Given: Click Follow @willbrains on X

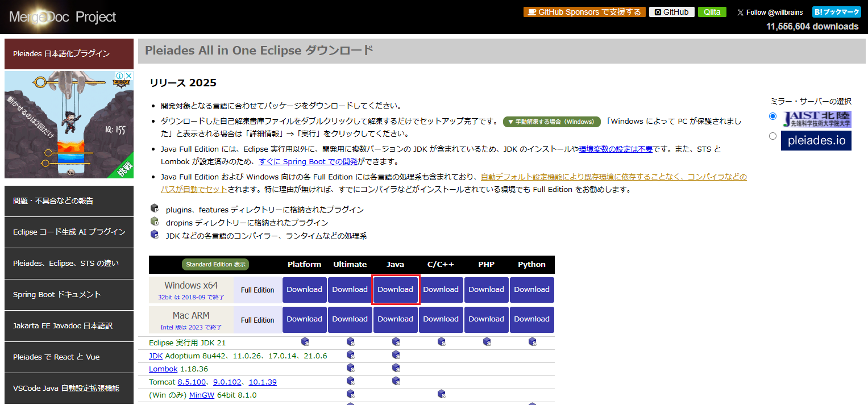Looking at the screenshot, I should click(770, 12).
